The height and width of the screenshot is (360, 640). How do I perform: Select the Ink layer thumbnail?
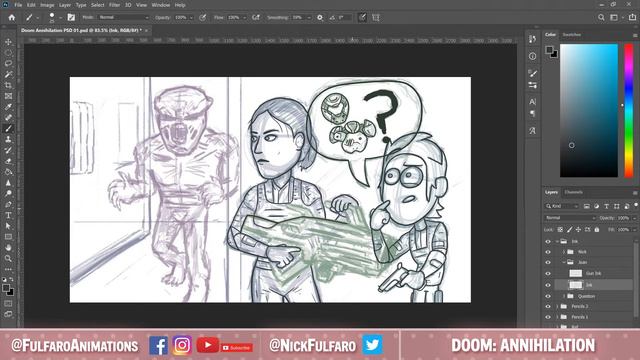pyautogui.click(x=576, y=285)
